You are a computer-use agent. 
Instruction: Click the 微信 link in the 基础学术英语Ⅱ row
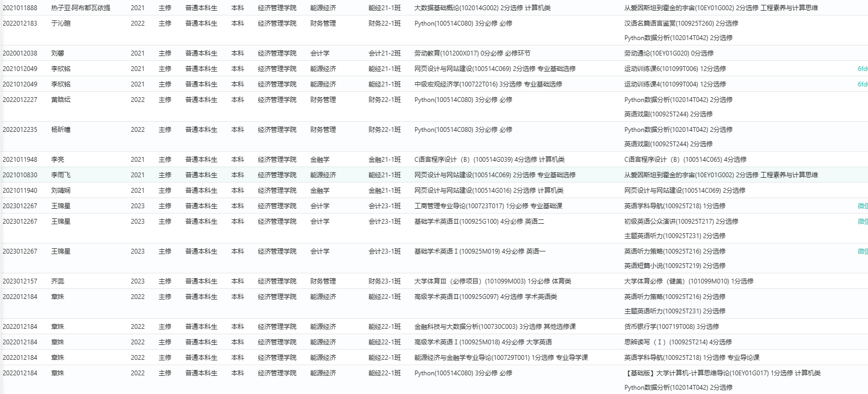[x=862, y=222]
